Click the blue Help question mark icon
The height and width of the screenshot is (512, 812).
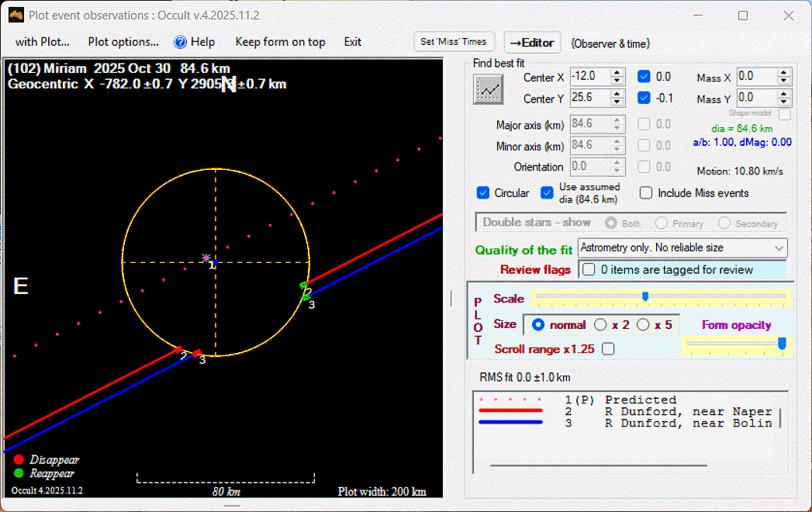(x=180, y=42)
